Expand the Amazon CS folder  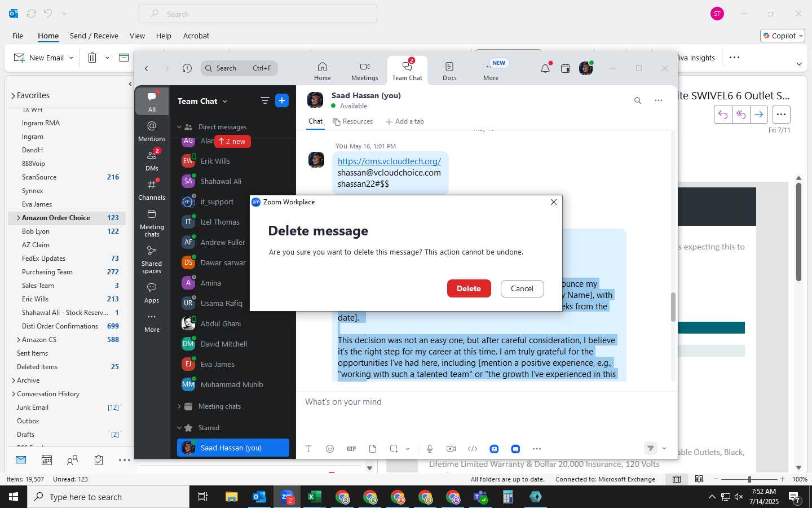click(19, 340)
